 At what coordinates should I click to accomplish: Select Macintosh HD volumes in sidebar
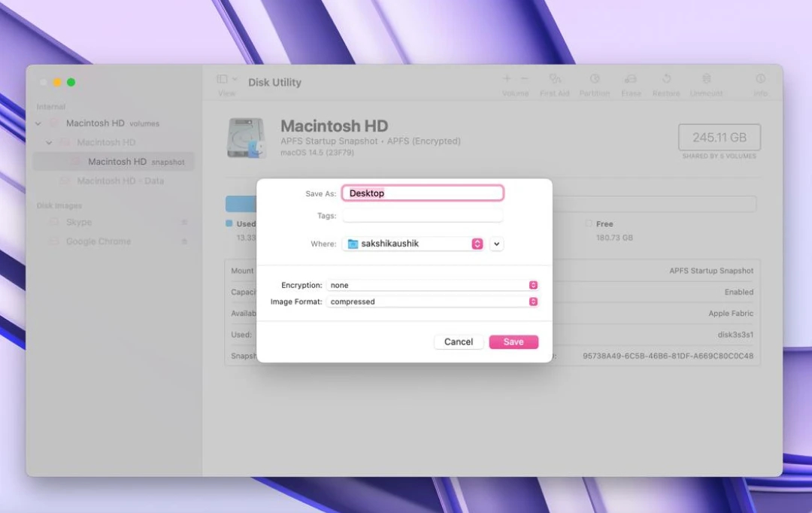[x=112, y=123]
